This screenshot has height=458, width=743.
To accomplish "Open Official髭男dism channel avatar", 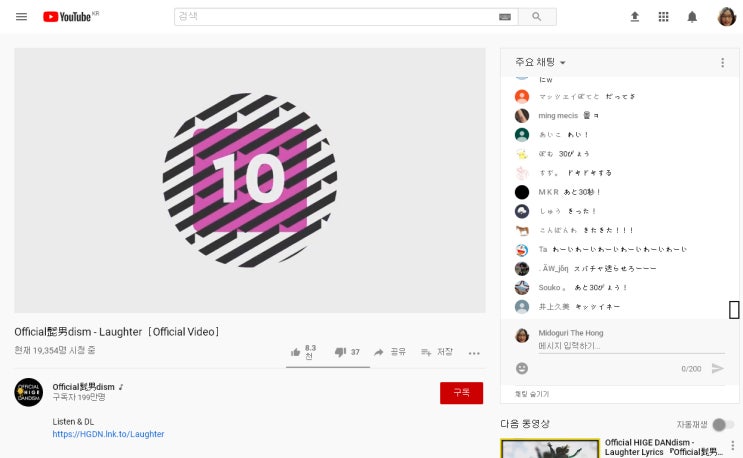I will tap(28, 392).
